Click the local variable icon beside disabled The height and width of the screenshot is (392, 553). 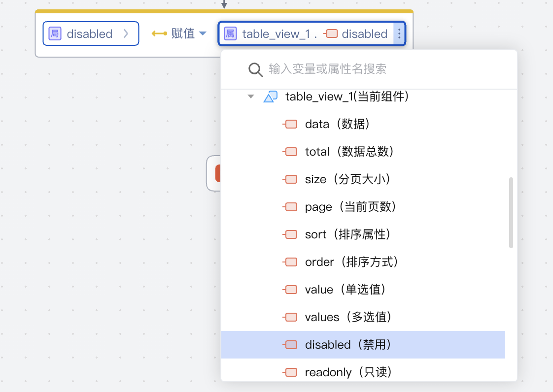[55, 34]
